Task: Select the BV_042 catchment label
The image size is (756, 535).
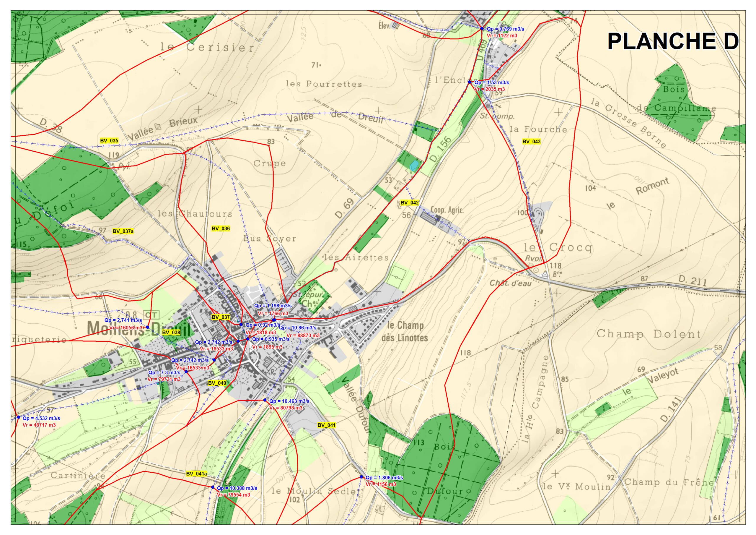Action: [410, 203]
